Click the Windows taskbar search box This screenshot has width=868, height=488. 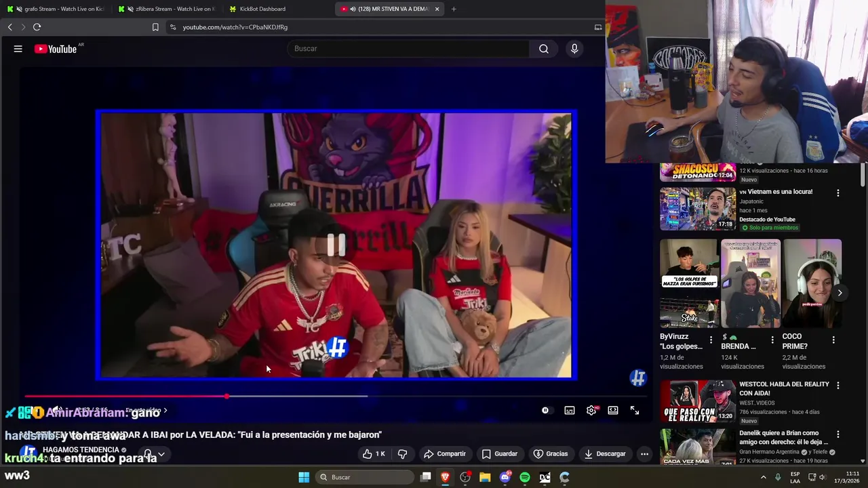coord(366,477)
